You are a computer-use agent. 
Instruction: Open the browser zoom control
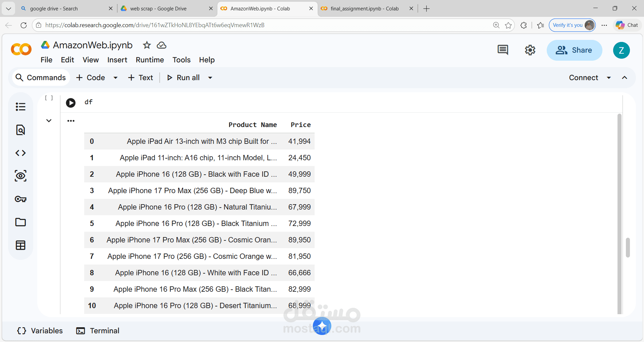[496, 25]
